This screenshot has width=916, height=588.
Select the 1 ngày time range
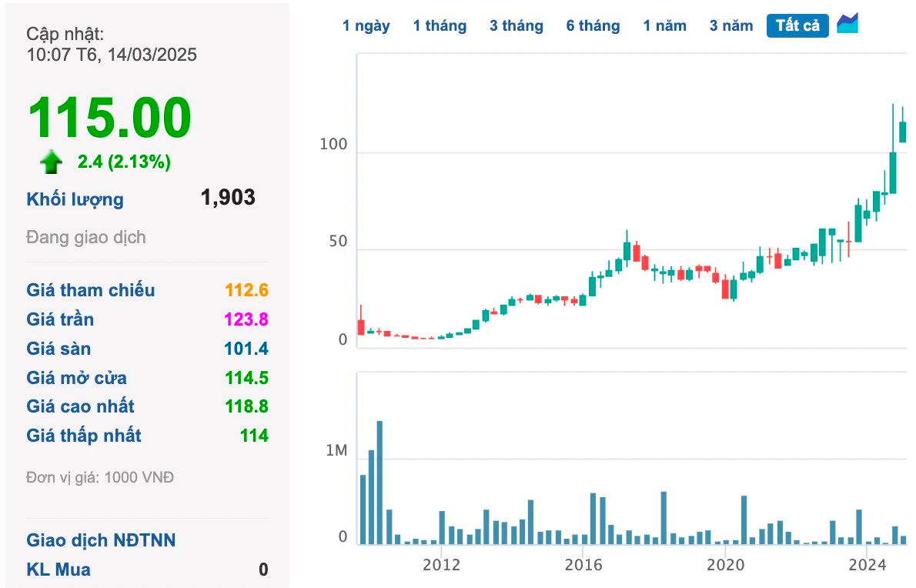(x=366, y=26)
